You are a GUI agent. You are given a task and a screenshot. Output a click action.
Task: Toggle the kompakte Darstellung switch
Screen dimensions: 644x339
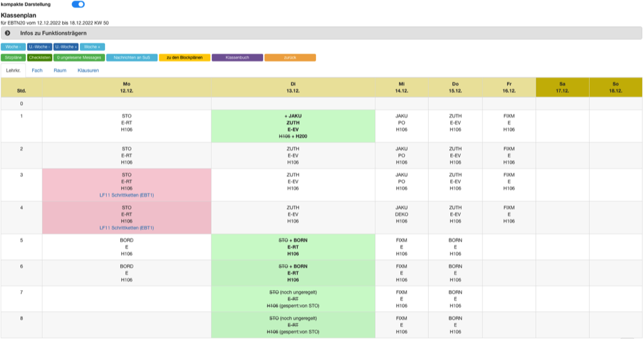(78, 4)
